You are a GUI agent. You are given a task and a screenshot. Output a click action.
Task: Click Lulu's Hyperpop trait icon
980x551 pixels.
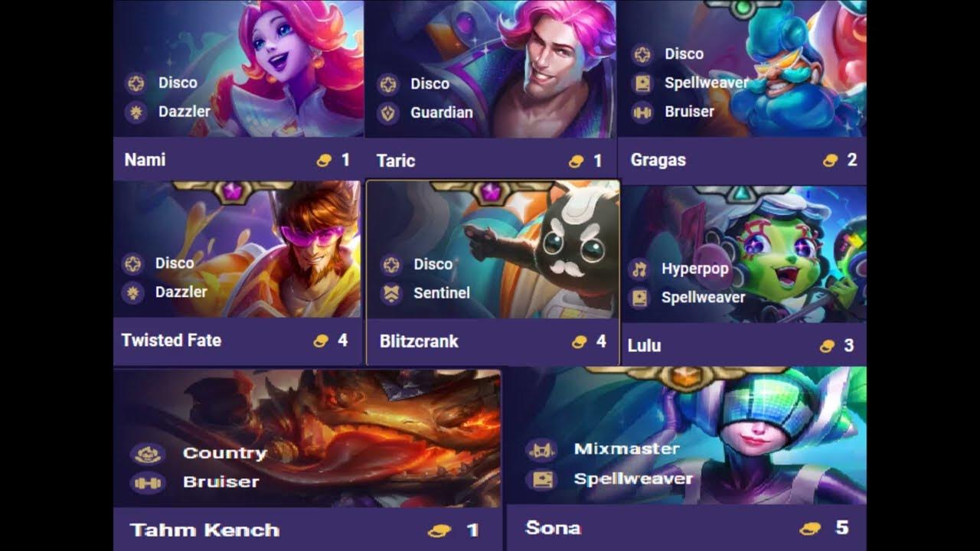pyautogui.click(x=638, y=269)
